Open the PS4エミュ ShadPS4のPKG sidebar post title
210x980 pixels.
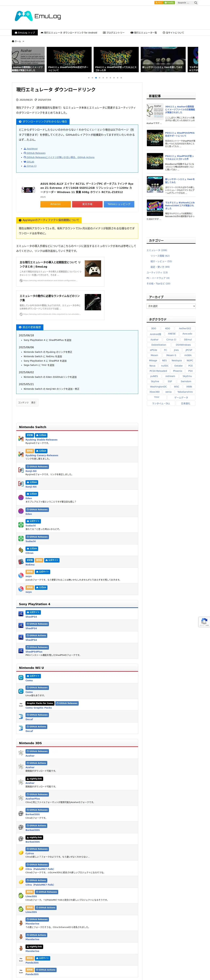(180, 134)
